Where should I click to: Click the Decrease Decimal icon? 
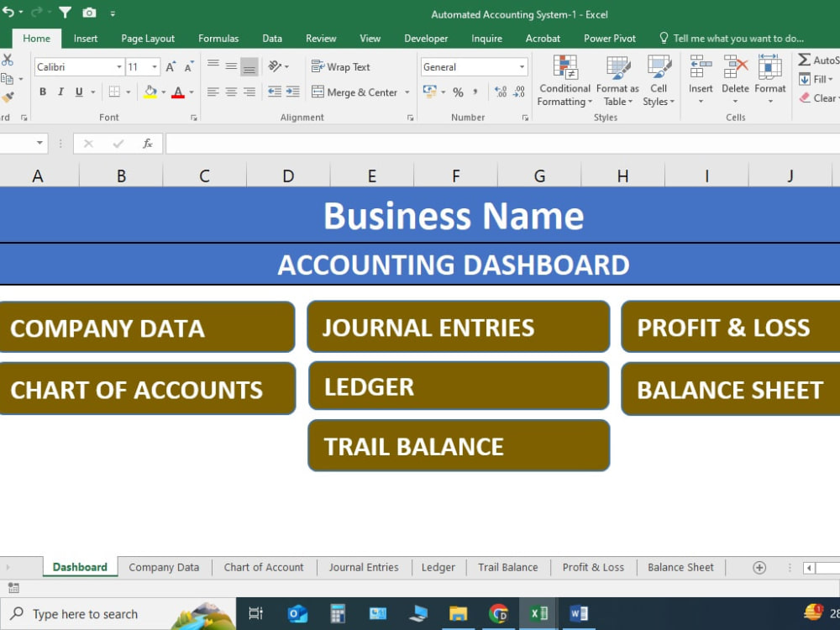[x=519, y=92]
